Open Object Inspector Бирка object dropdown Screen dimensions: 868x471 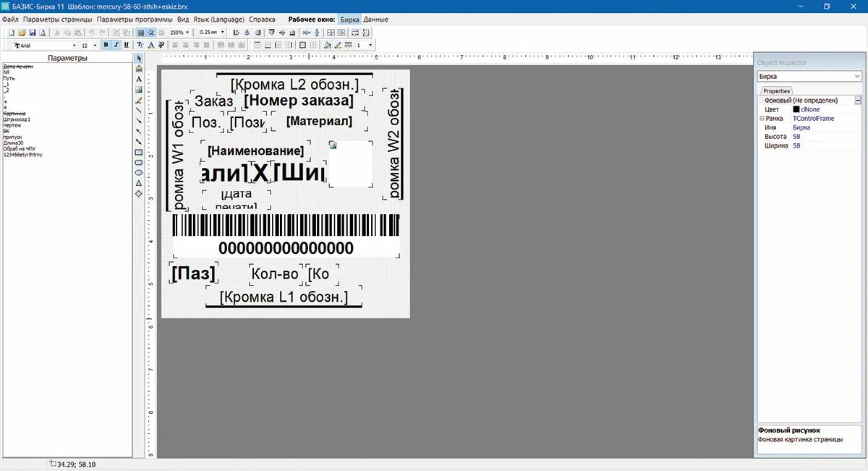858,76
